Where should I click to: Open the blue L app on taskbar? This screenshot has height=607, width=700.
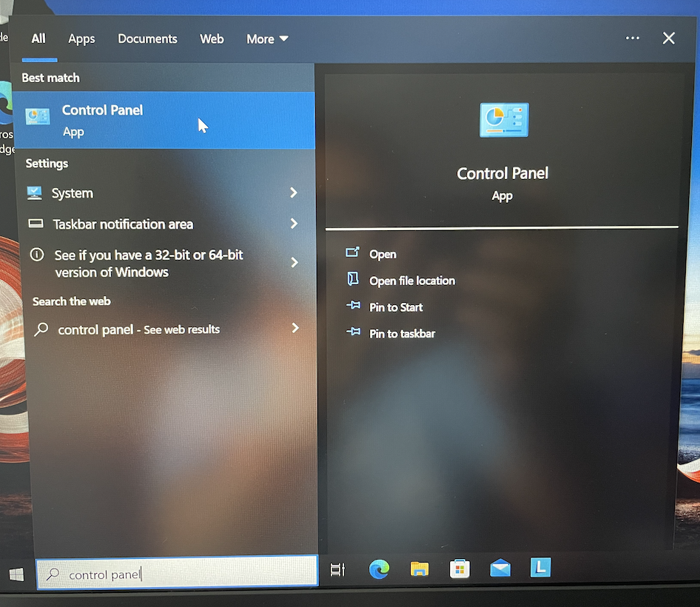[540, 567]
